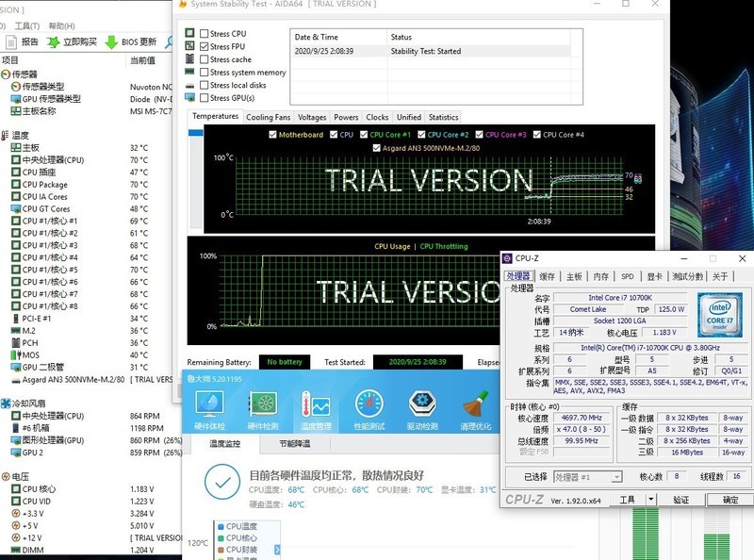Open 性能测试 performance test icon
Image resolution: width=754 pixels, height=560 pixels.
[369, 404]
